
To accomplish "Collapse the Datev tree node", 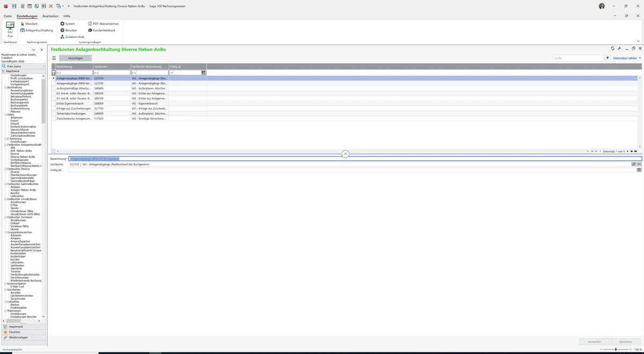I will tap(5, 114).
